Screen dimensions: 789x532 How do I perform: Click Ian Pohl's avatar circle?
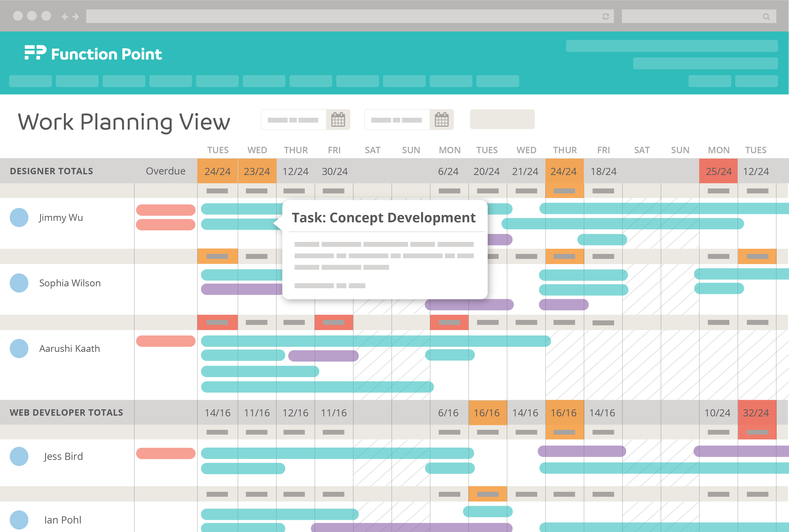(x=19, y=519)
